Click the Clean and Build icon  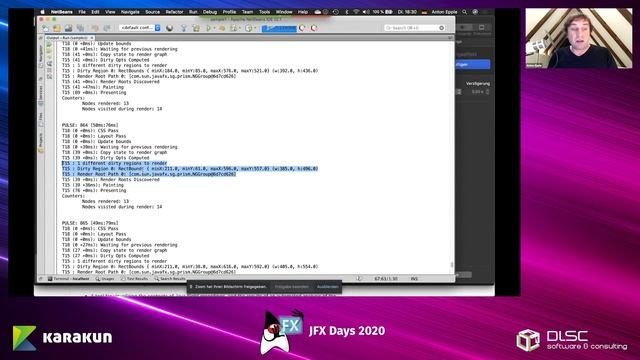196,28
